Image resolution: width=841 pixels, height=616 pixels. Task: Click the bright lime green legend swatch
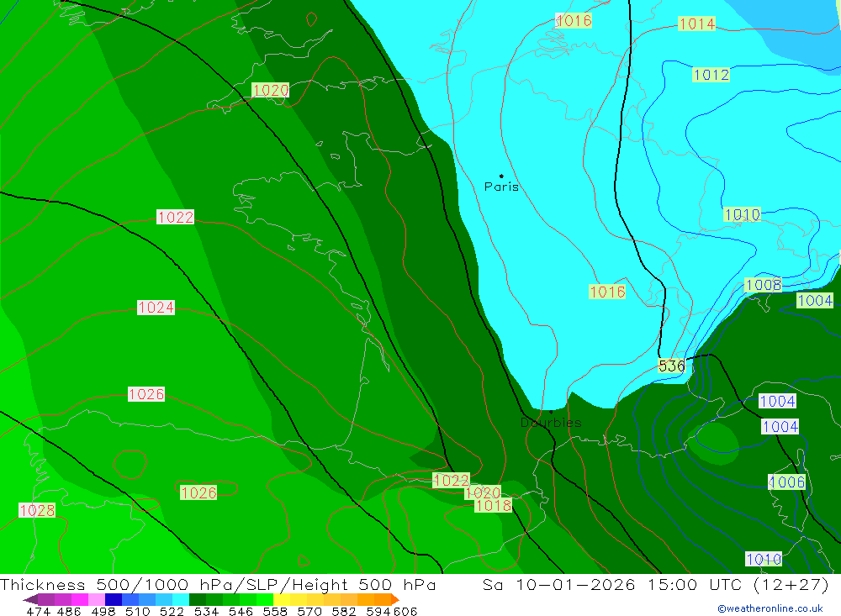click(265, 599)
